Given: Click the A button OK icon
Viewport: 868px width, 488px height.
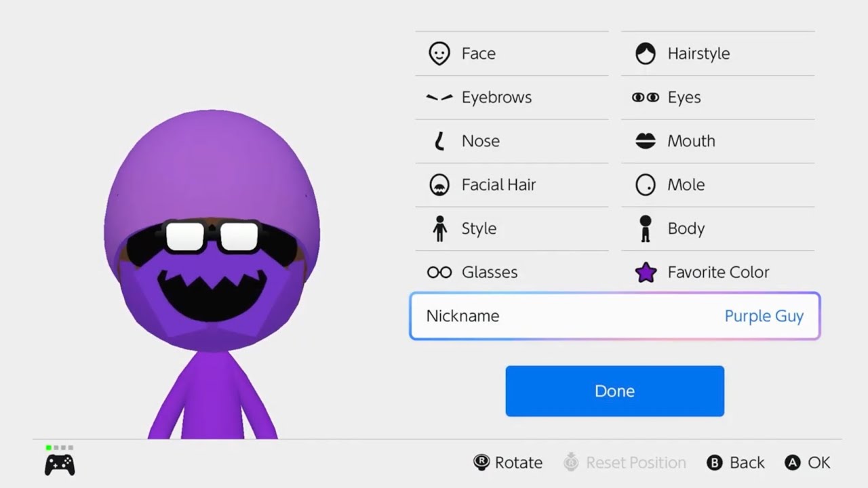Looking at the screenshot, I should (x=793, y=463).
